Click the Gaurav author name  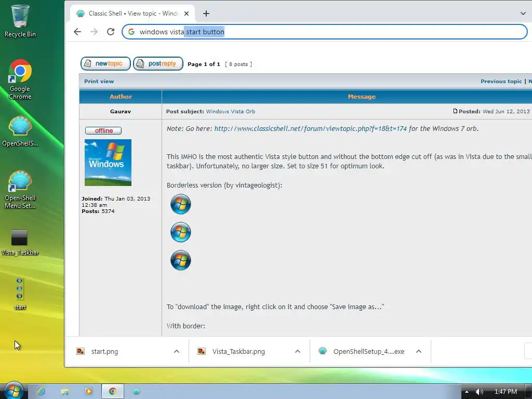[x=121, y=111]
